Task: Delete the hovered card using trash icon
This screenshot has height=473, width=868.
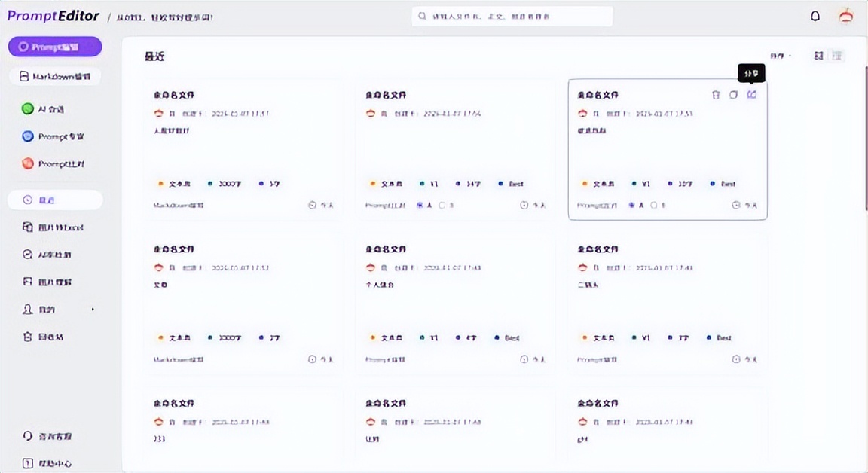Action: (716, 94)
